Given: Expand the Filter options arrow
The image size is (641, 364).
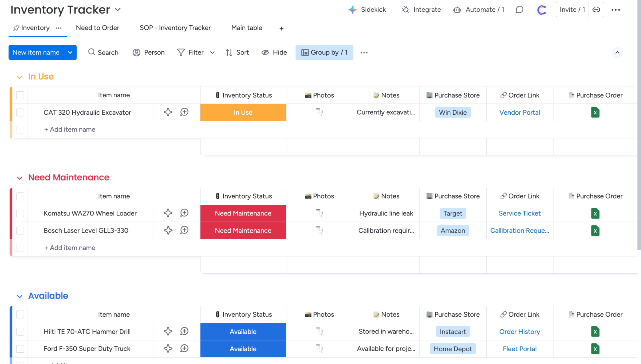Looking at the screenshot, I should click(x=212, y=52).
